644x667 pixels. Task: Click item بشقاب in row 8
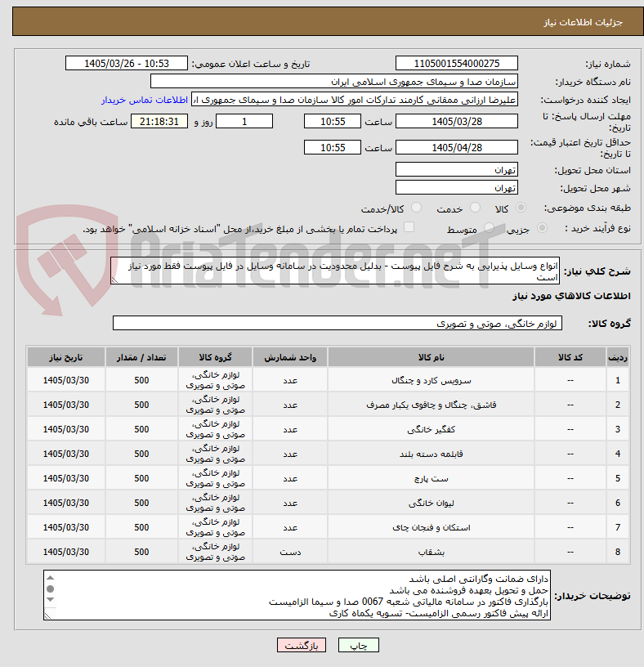point(431,552)
